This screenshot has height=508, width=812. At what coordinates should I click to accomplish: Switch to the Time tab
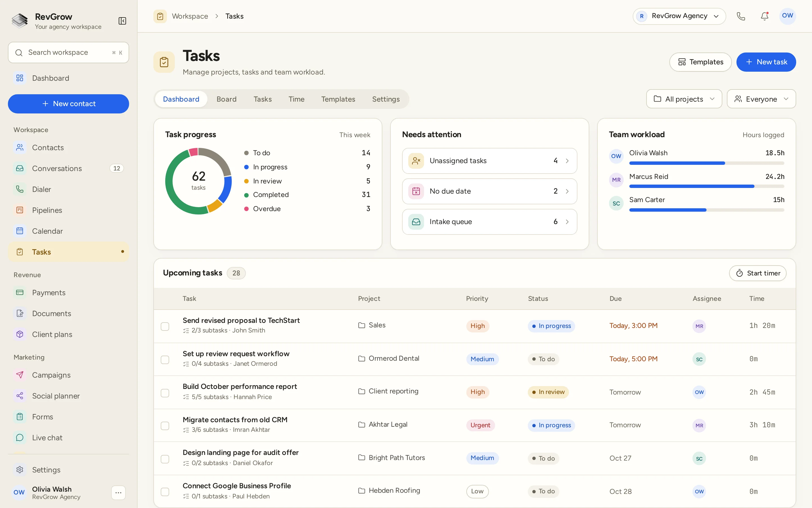(x=296, y=99)
